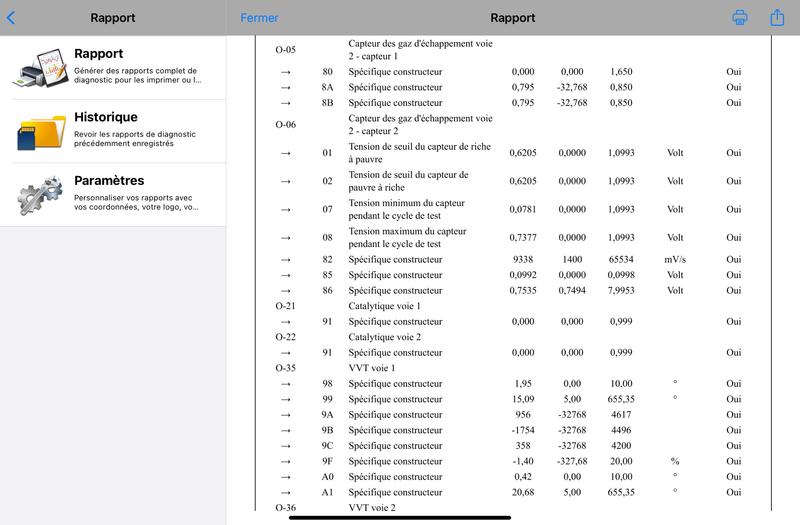Click the home indicator bar at bottom

(400, 518)
